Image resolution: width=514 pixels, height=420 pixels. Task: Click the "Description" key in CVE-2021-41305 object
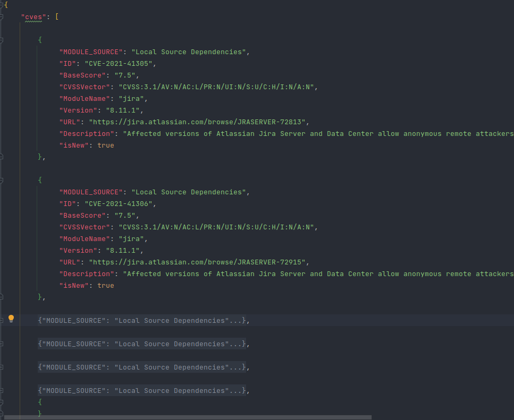click(87, 134)
